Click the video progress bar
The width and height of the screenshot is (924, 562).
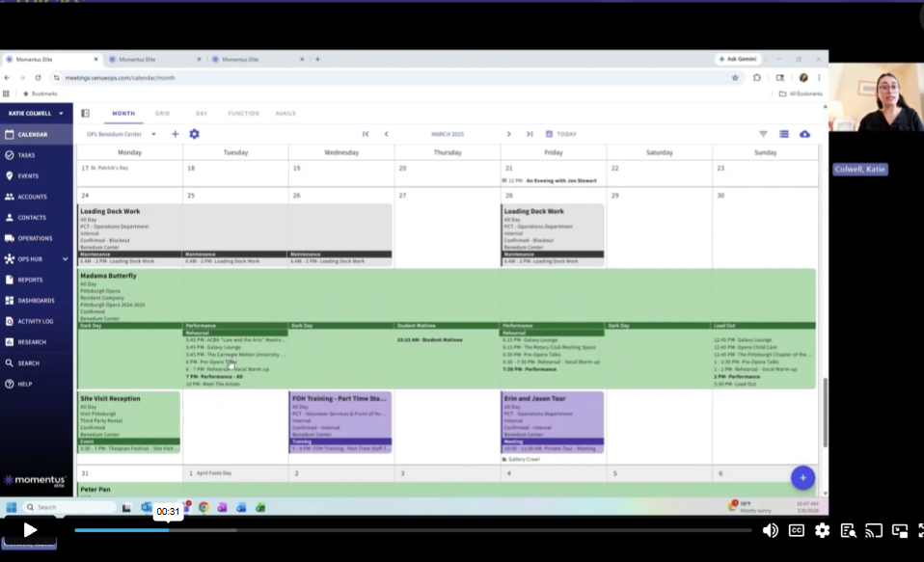(x=413, y=530)
